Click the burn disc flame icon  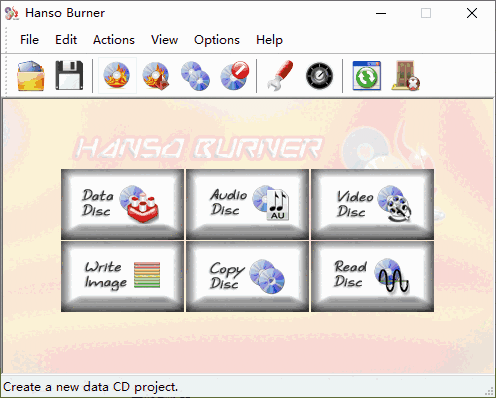[117, 75]
